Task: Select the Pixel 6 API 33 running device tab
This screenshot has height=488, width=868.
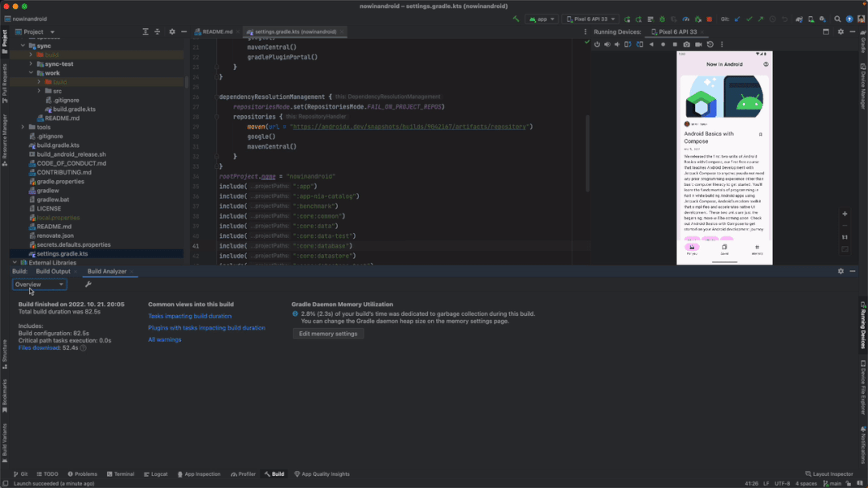Action: 677,31
